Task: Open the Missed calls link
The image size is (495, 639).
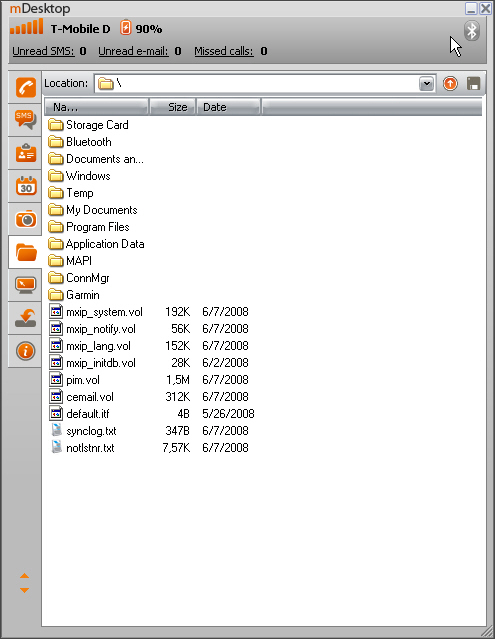Action: (x=224, y=51)
